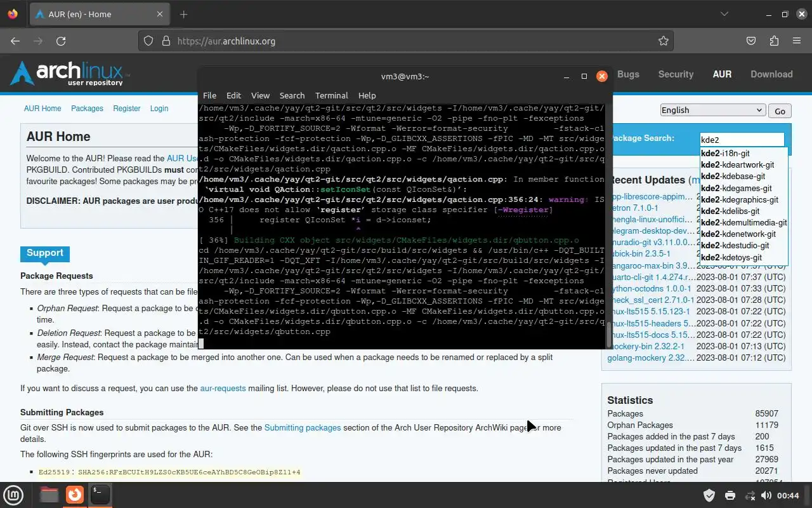This screenshot has height=508, width=812.
Task: Open the English language dropdown
Action: coord(712,110)
